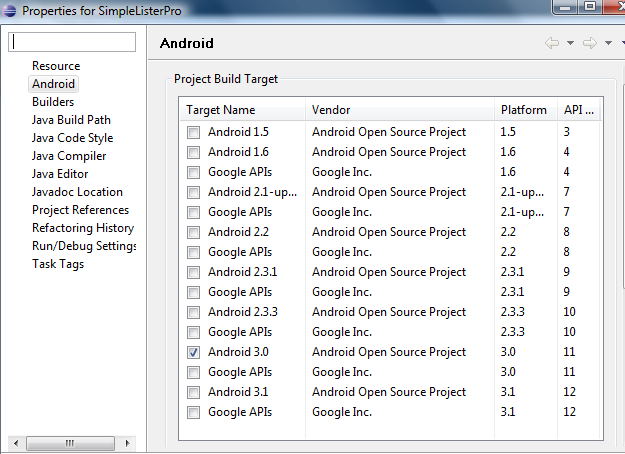Tick the Android 2.2 target checkbox
Image resolution: width=625 pixels, height=454 pixels.
pyautogui.click(x=193, y=232)
